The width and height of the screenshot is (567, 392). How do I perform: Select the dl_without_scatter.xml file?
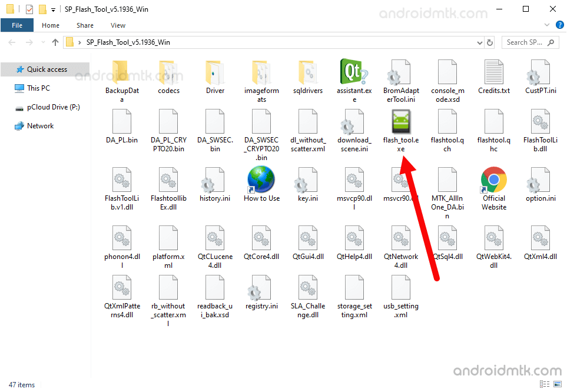308,131
